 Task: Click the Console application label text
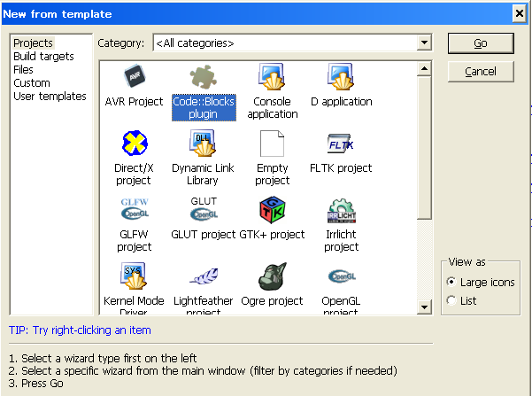[x=273, y=108]
